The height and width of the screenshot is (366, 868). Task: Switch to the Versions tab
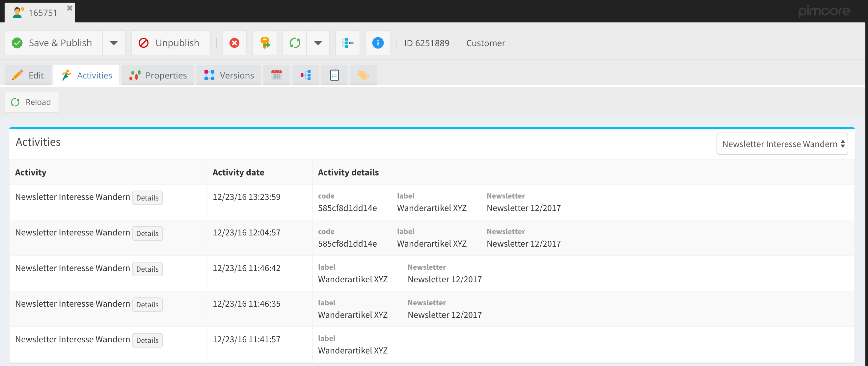click(229, 75)
